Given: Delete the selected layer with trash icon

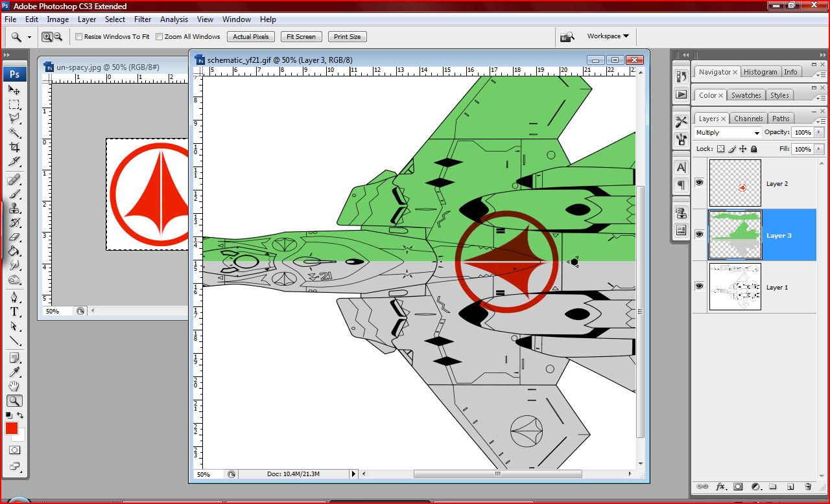Looking at the screenshot, I should coord(808,487).
